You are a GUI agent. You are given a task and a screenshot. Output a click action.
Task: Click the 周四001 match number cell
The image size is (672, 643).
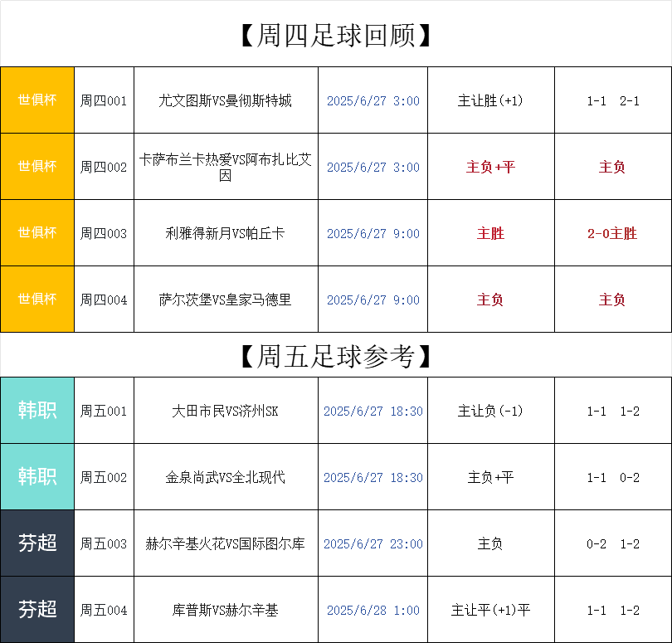pos(105,100)
